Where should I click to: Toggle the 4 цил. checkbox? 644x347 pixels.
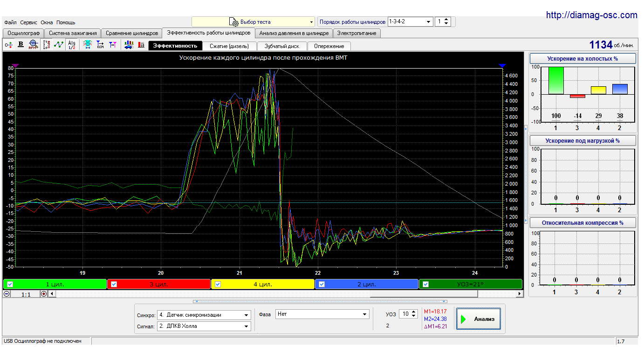[218, 284]
